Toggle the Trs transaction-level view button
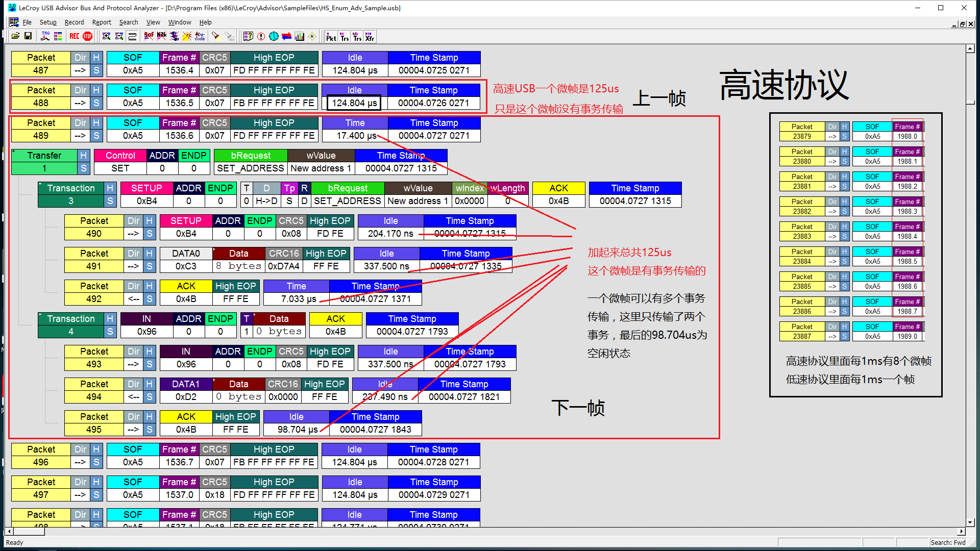 345,36
